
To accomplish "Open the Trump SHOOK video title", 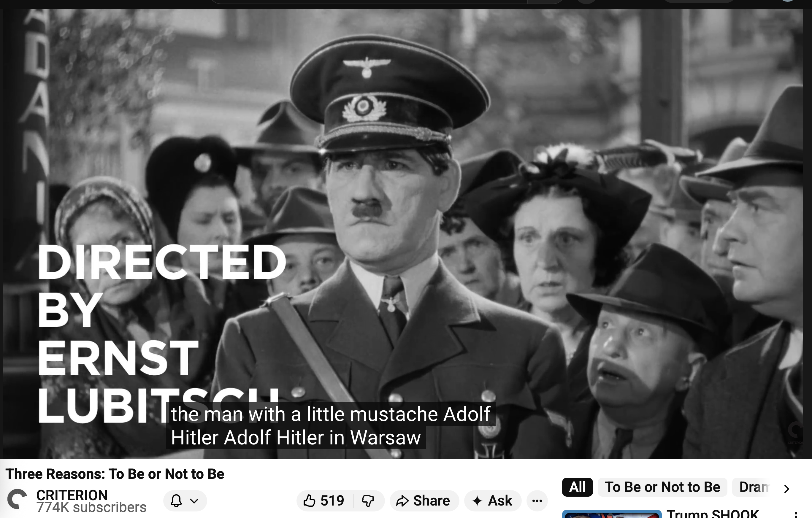I will coord(712,514).
